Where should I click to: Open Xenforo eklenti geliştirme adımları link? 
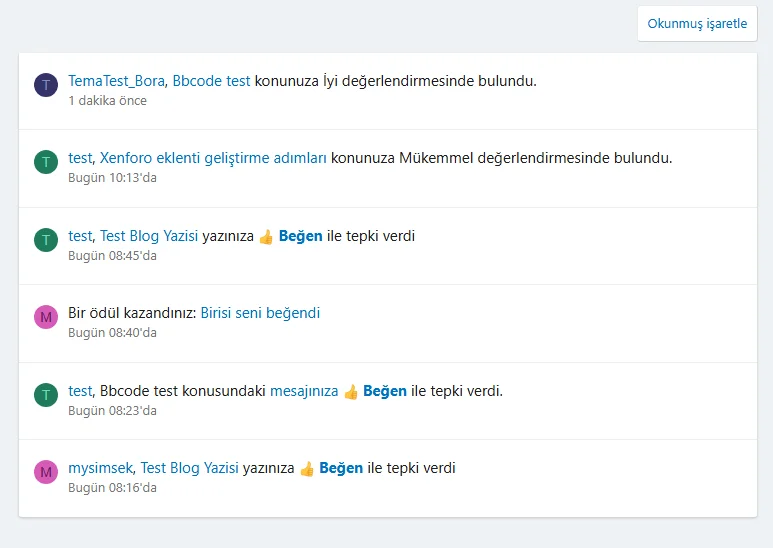(213, 158)
